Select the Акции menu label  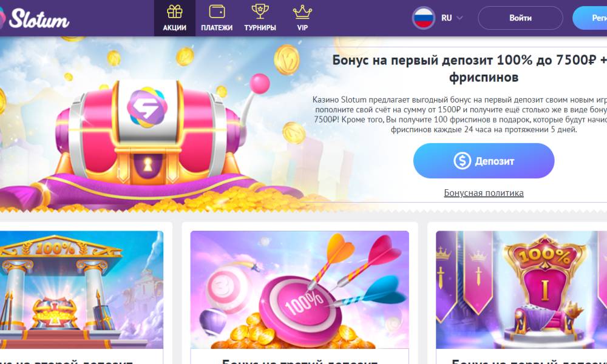point(175,28)
